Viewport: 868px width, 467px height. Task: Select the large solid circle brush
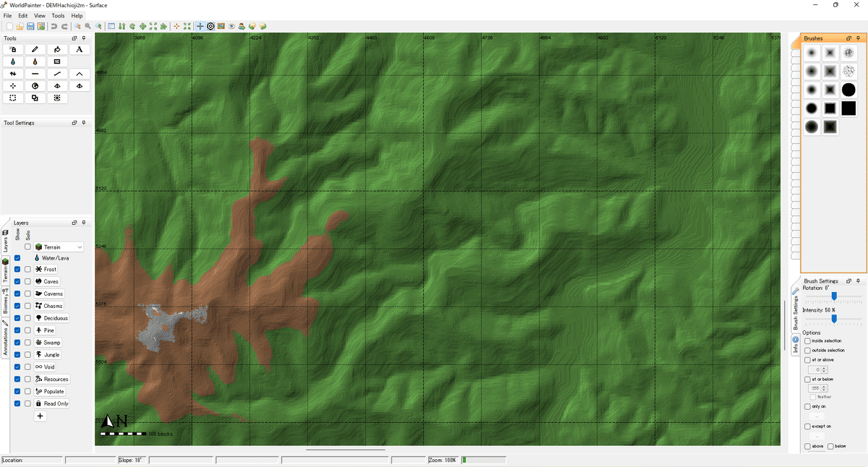click(848, 90)
